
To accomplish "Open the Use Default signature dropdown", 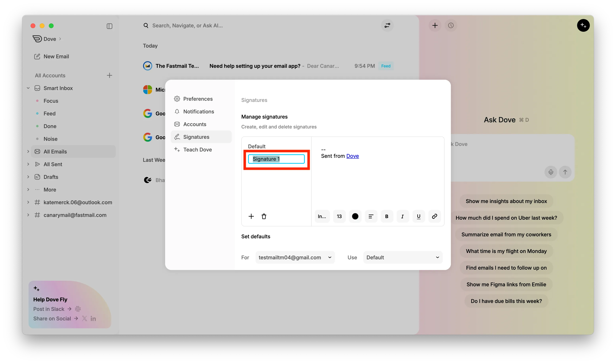I will (x=403, y=257).
